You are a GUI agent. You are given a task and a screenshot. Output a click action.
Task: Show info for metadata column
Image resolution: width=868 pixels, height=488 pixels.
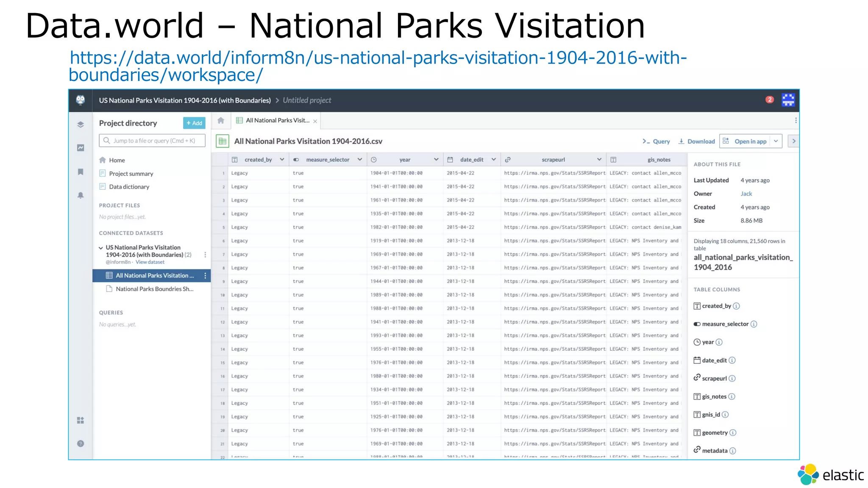tap(733, 451)
